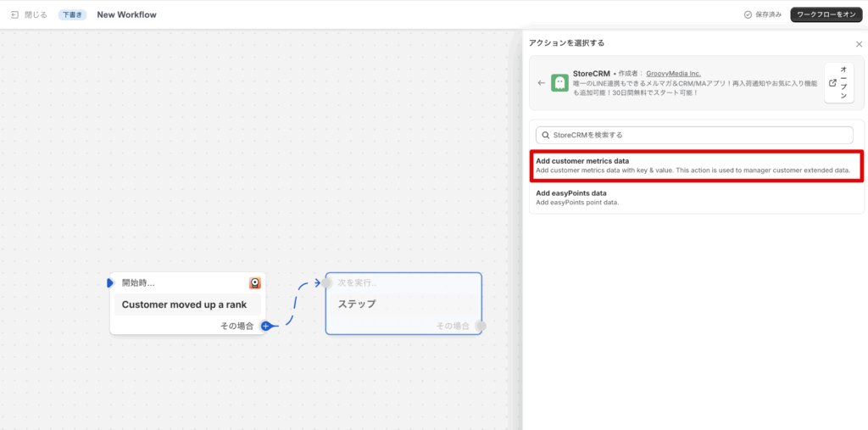Click the 下書き draft badge
868x430 pixels.
pos(73,15)
